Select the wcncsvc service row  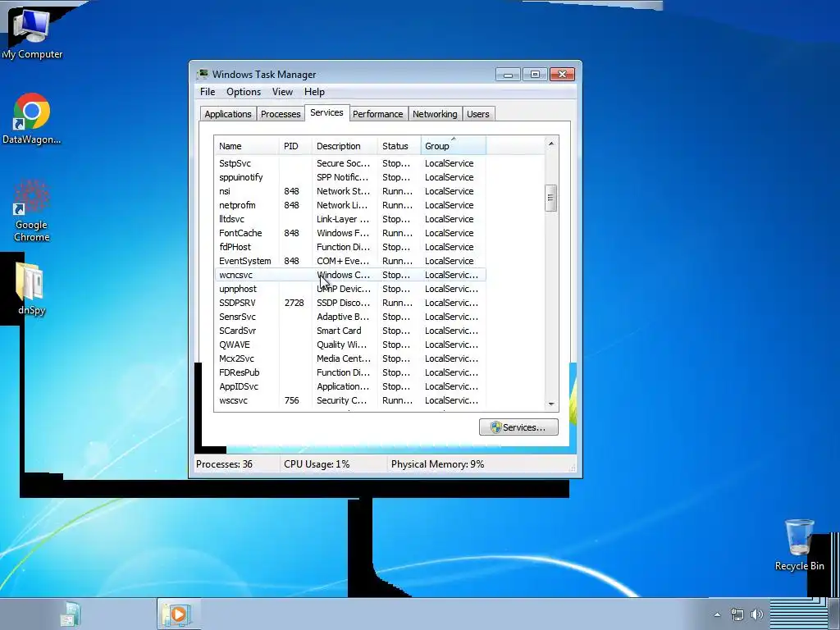[x=349, y=275]
